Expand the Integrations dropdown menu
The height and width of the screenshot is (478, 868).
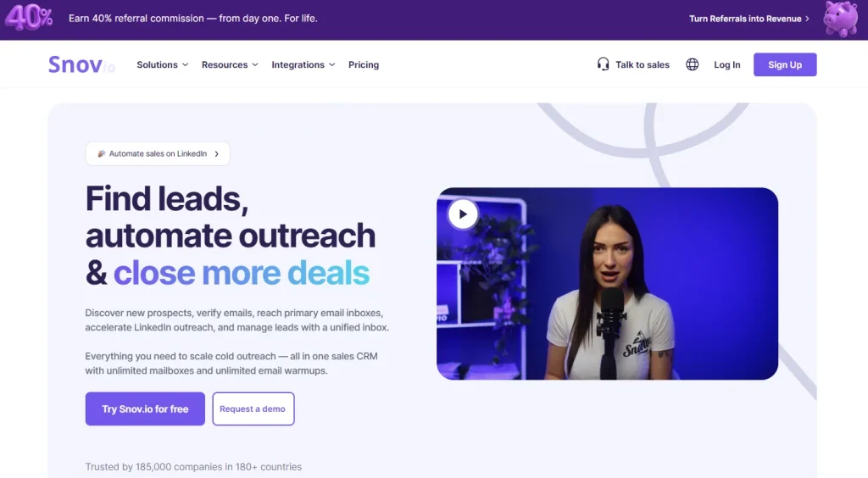[303, 64]
